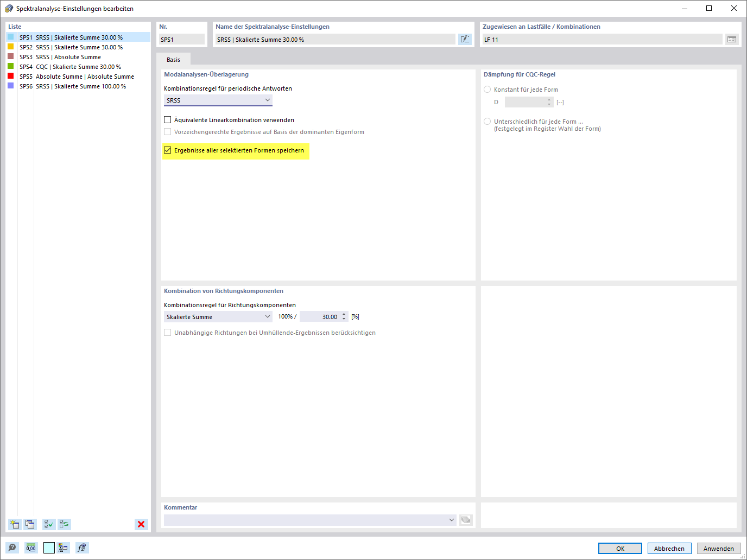Screen dimensions: 747x560
Task: Click the LF 11 assigned load case field
Action: pyautogui.click(x=602, y=40)
